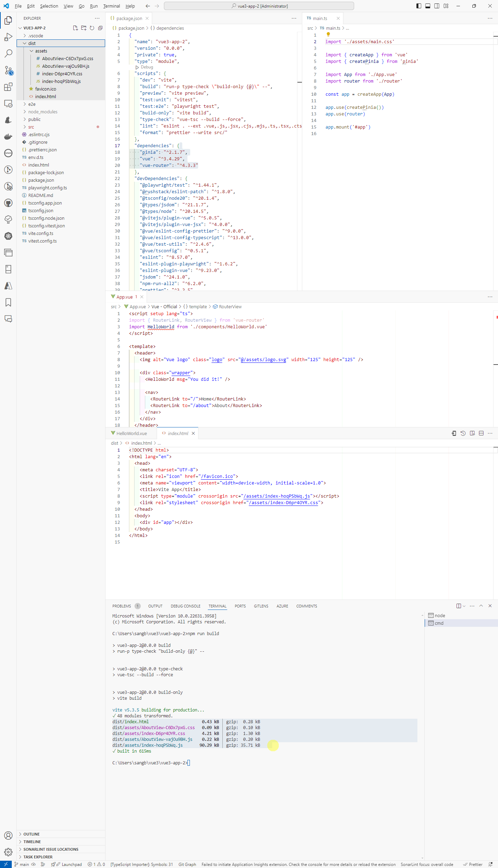Open Git Graph from the status bar
498x868 pixels.
point(187,865)
